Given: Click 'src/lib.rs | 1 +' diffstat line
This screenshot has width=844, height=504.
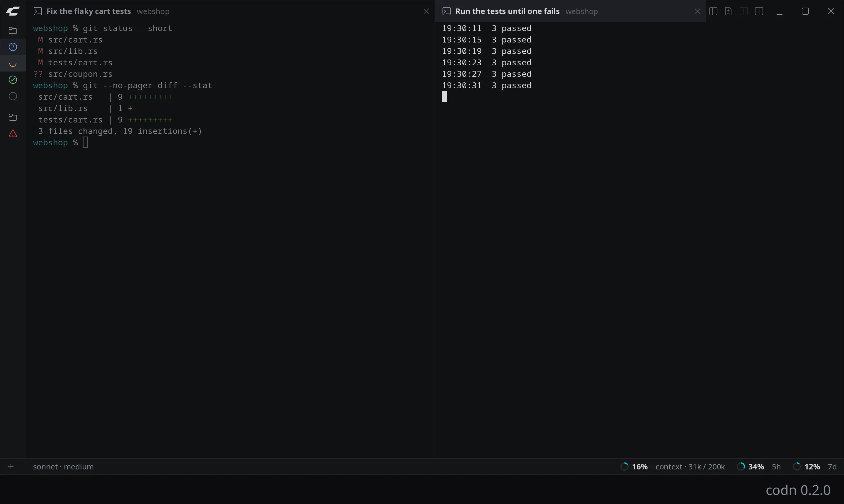Looking at the screenshot, I should point(85,108).
